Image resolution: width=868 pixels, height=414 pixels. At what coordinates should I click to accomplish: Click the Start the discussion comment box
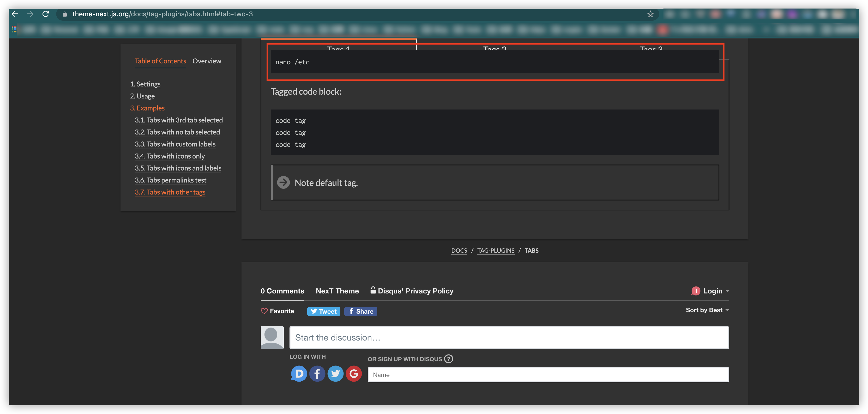(509, 337)
